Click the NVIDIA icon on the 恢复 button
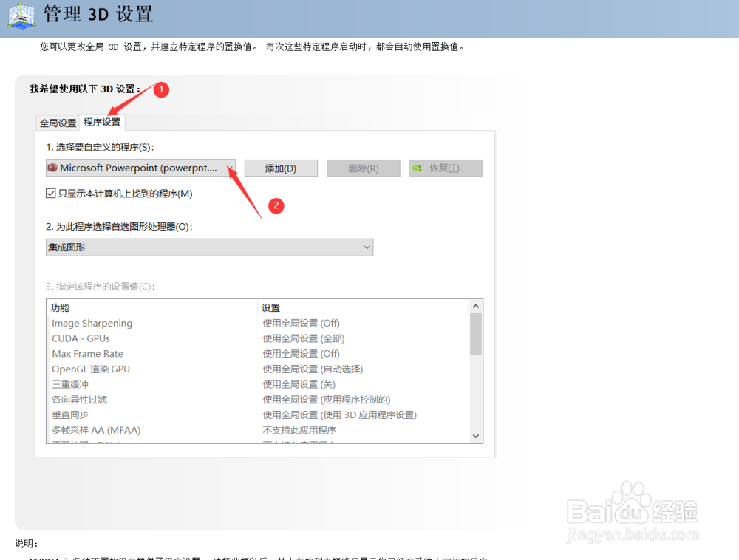The width and height of the screenshot is (739, 560). [419, 168]
